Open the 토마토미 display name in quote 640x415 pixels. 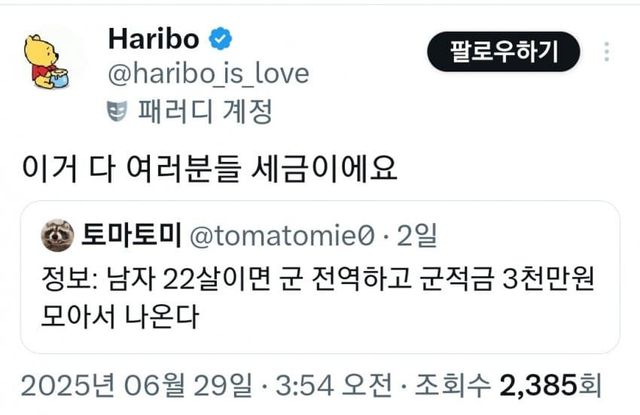pos(131,235)
